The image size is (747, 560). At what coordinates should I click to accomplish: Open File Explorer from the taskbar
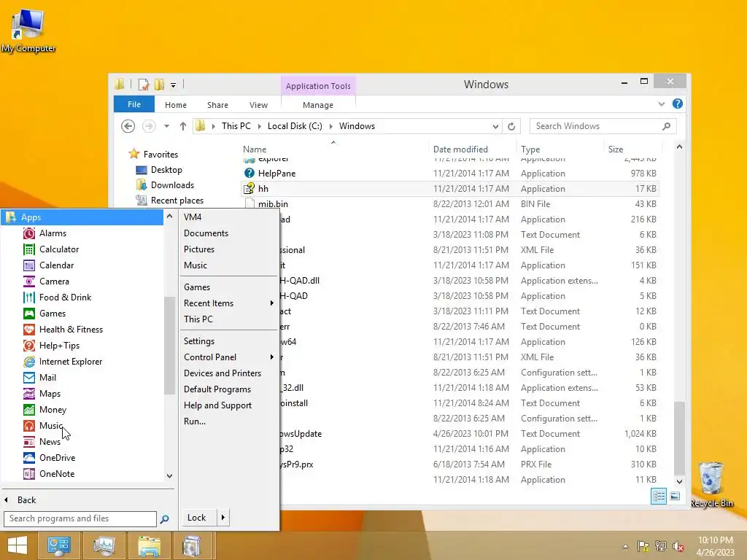[x=149, y=545]
